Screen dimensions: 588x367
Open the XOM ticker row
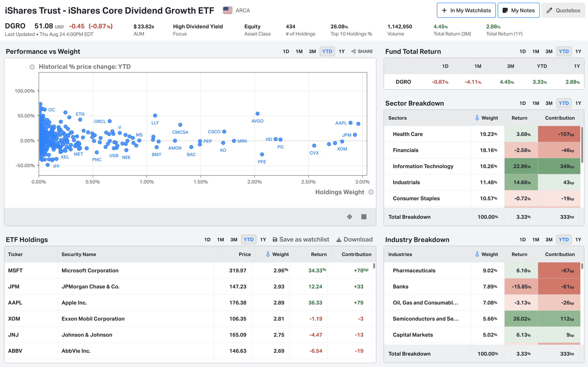(188, 319)
